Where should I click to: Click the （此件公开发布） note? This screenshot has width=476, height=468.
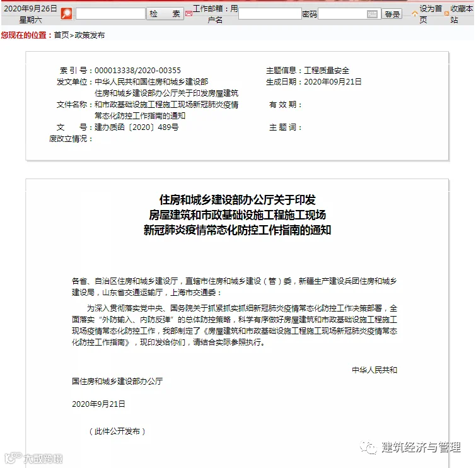117,431
